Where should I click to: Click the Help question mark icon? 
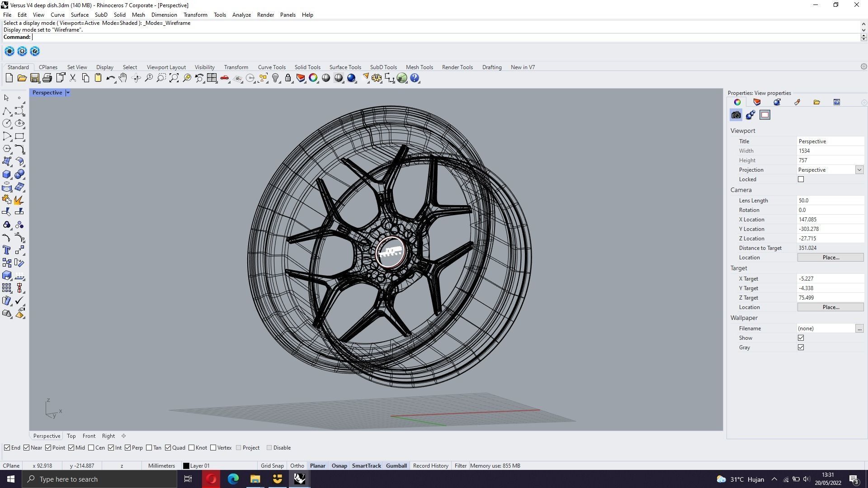pyautogui.click(x=415, y=78)
